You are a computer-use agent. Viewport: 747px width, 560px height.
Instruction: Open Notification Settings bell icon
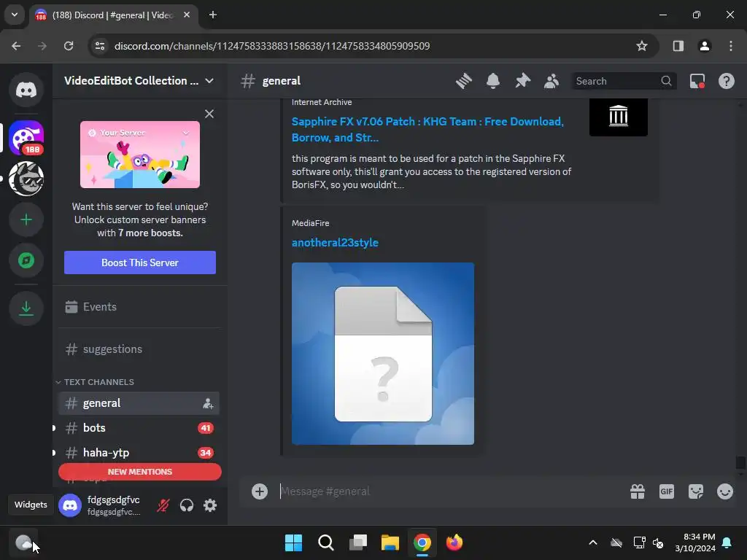pyautogui.click(x=493, y=81)
